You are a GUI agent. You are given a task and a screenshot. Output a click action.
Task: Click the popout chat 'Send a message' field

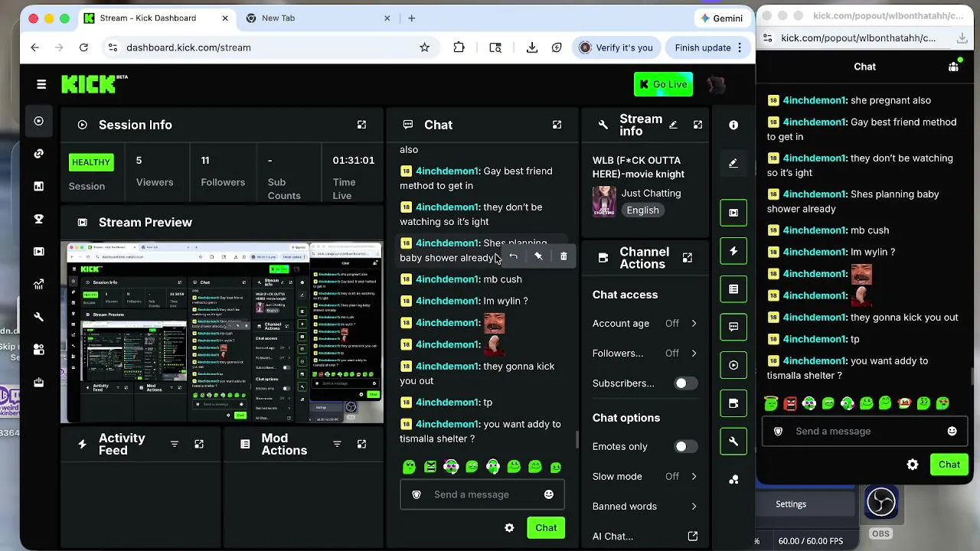point(865,431)
